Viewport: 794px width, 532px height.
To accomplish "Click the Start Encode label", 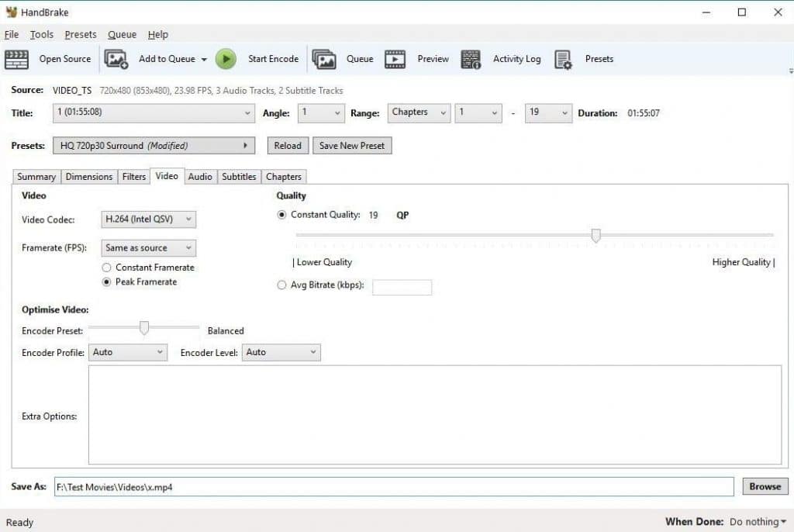I will (274, 59).
